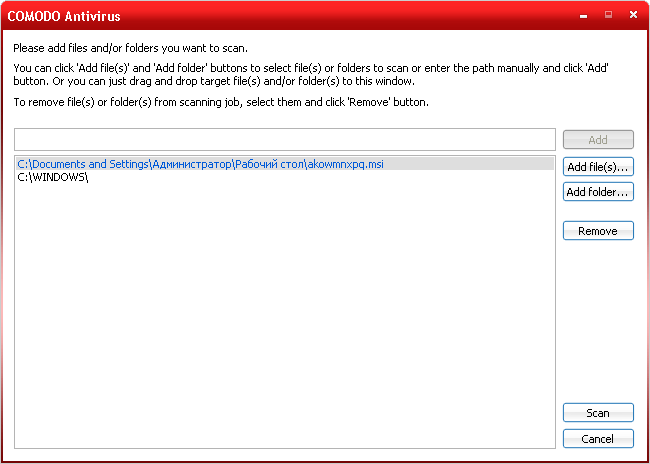This screenshot has width=650, height=464.
Task: Click the path entry text field
Action: (285, 139)
